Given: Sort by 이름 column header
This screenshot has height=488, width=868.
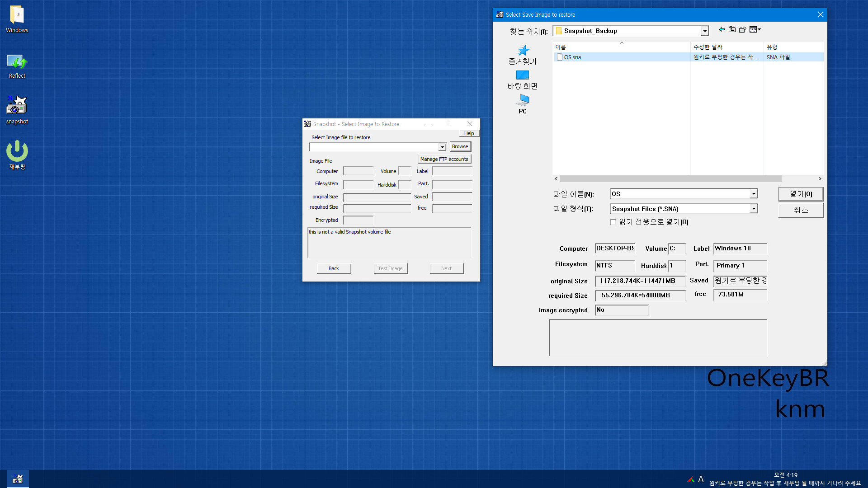Looking at the screenshot, I should [x=622, y=47].
